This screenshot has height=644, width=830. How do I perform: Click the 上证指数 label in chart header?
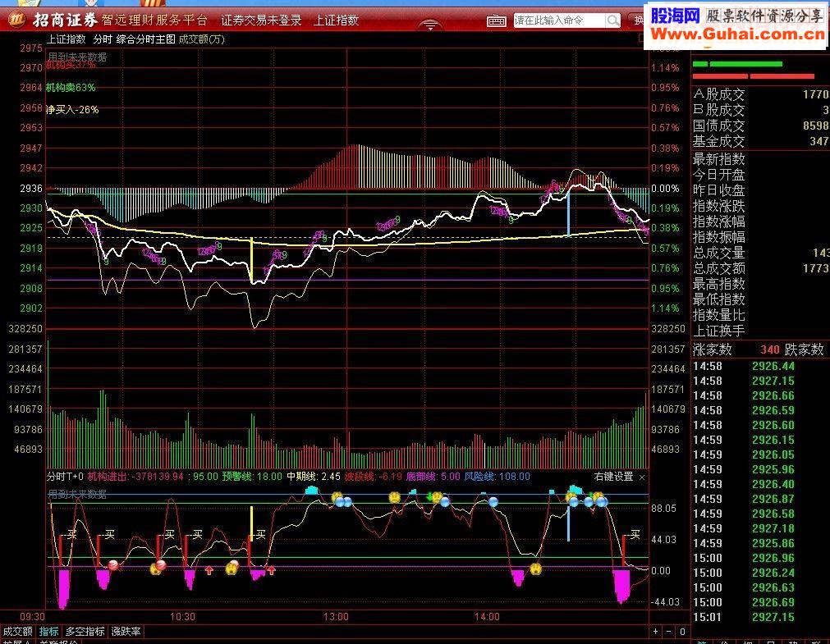66,39
